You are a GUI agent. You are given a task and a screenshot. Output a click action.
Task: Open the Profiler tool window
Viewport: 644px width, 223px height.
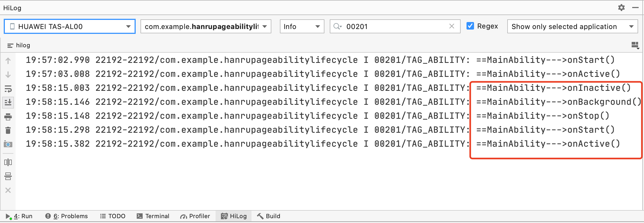195,216
